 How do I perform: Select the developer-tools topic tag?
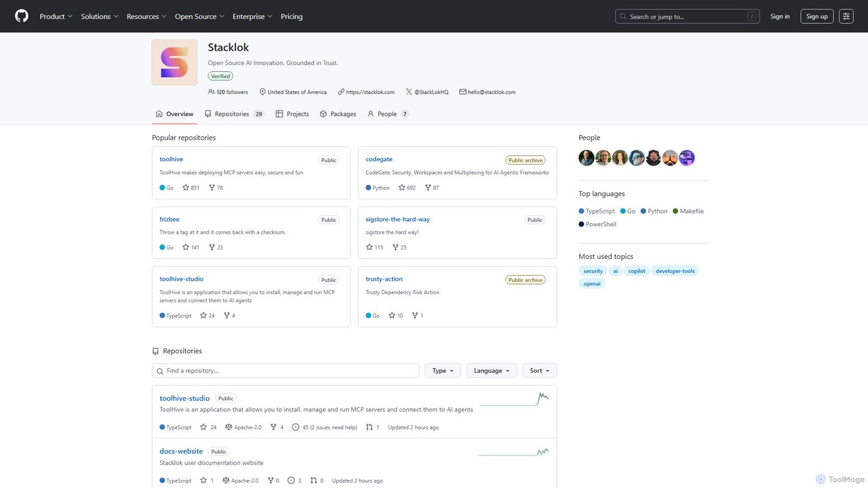coord(675,271)
